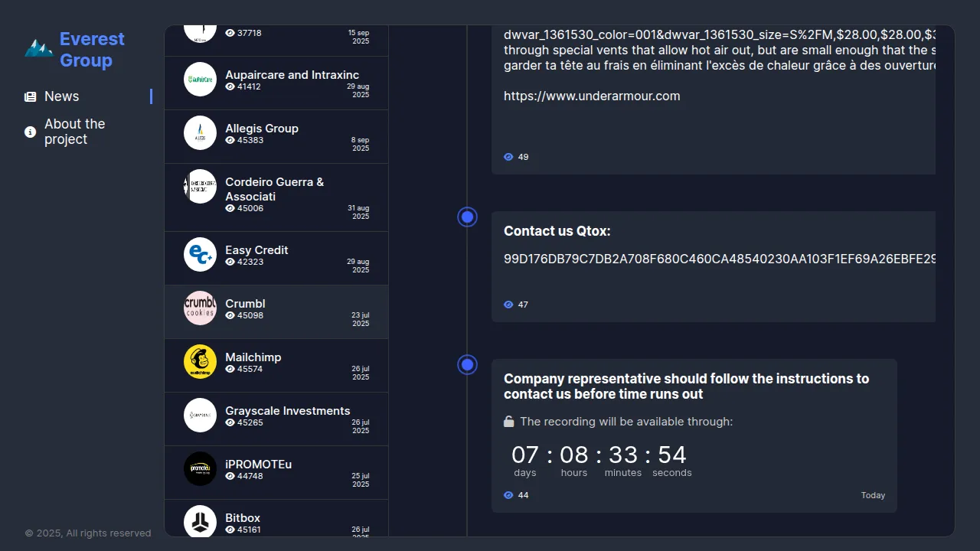Click the Mailchimp monkey logo
Image resolution: width=980 pixels, height=551 pixels.
click(200, 362)
